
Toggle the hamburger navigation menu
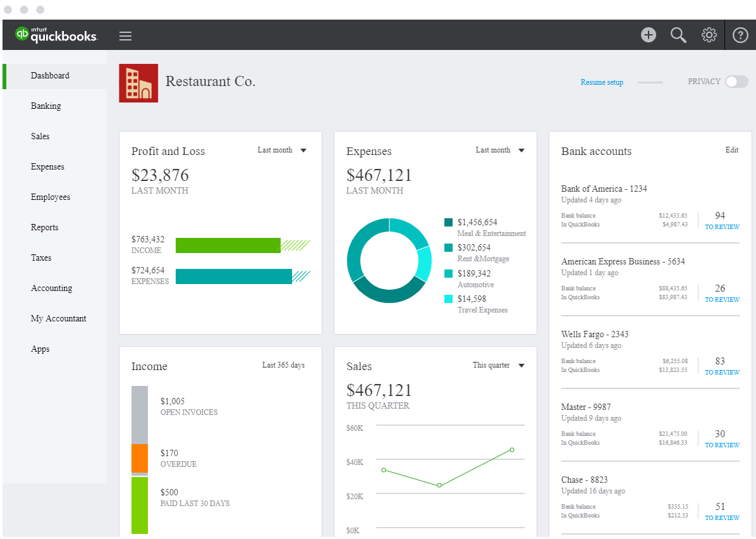[125, 35]
